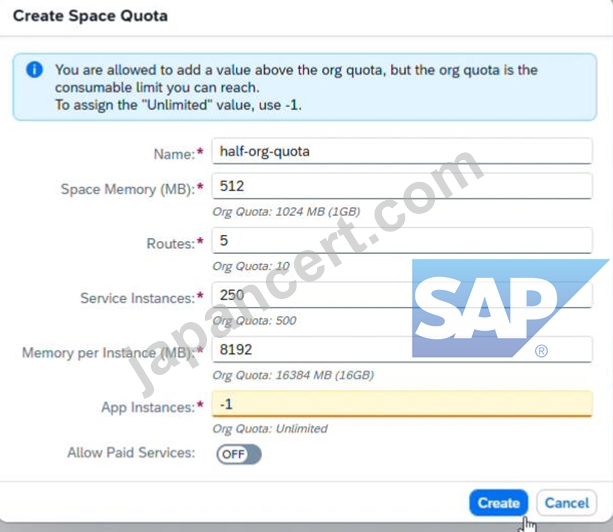Click the Create Space Quota dialog title

point(90,16)
